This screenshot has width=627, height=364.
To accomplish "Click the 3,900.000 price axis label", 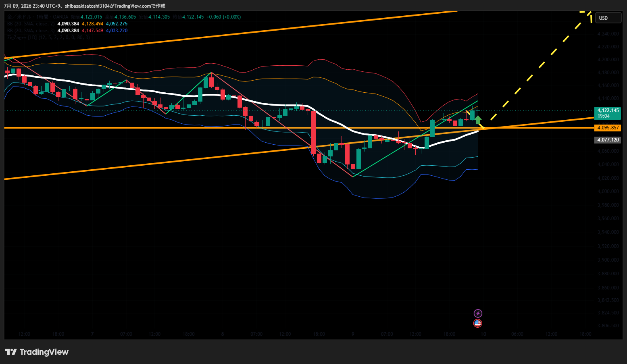I will (608, 260).
